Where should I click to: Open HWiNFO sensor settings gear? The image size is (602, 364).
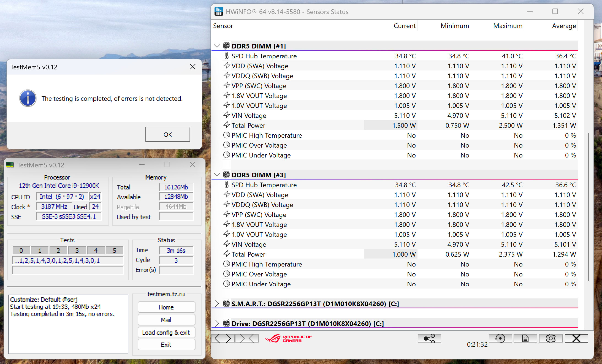551,338
